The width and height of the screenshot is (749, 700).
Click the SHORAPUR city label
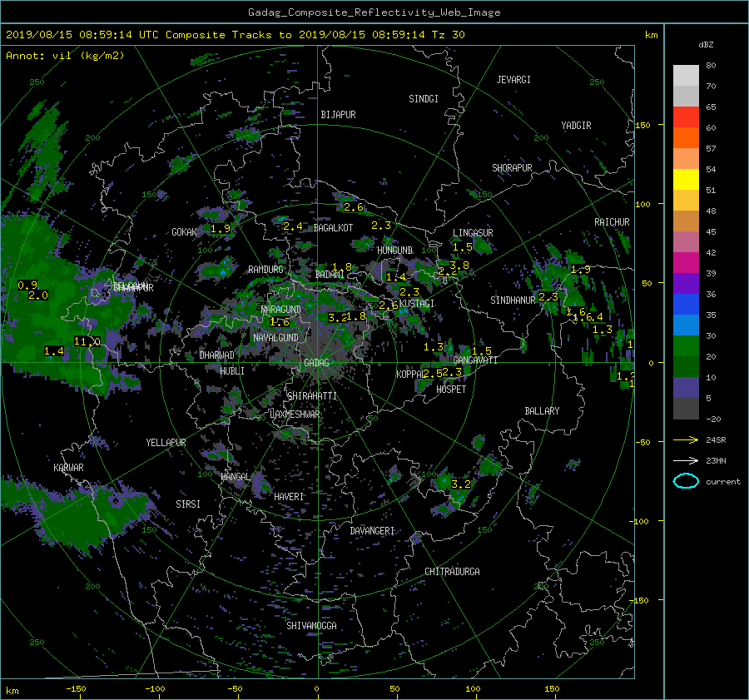[512, 168]
